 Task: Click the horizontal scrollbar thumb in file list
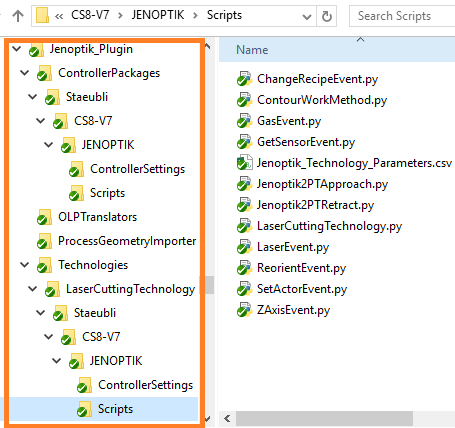click(324, 418)
